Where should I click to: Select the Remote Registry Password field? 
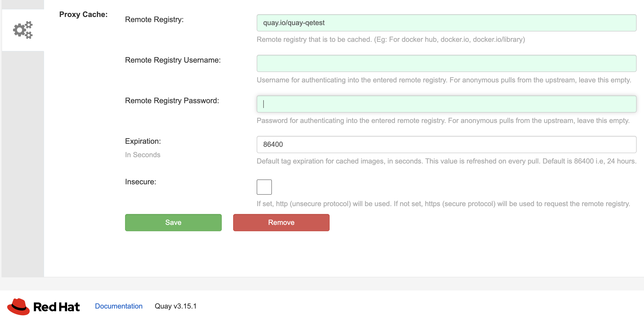(446, 104)
